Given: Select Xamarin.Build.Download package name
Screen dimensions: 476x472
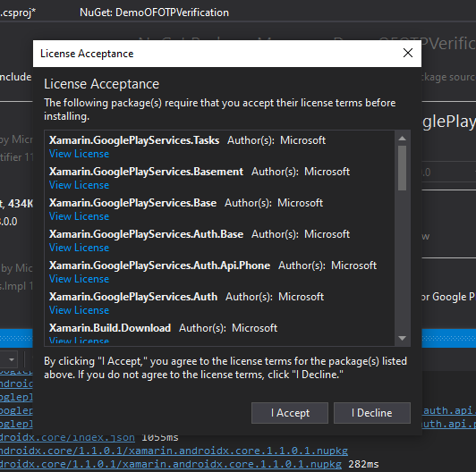Looking at the screenshot, I should pos(110,328).
